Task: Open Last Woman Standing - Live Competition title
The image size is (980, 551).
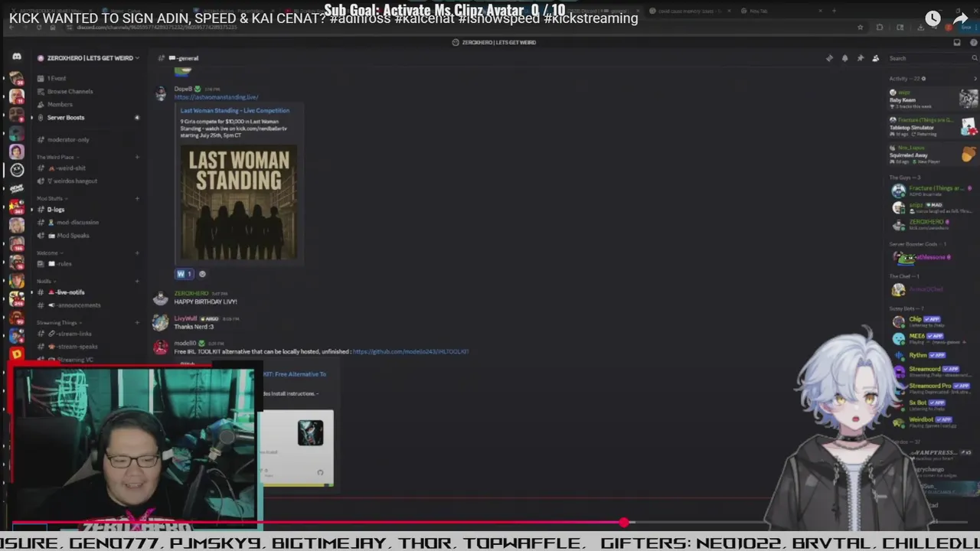Action: 234,110
